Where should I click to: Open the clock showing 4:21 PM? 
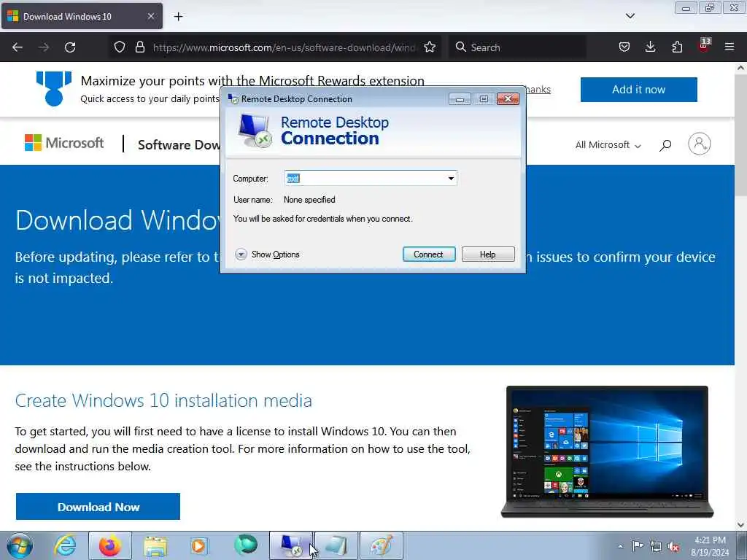(x=710, y=546)
